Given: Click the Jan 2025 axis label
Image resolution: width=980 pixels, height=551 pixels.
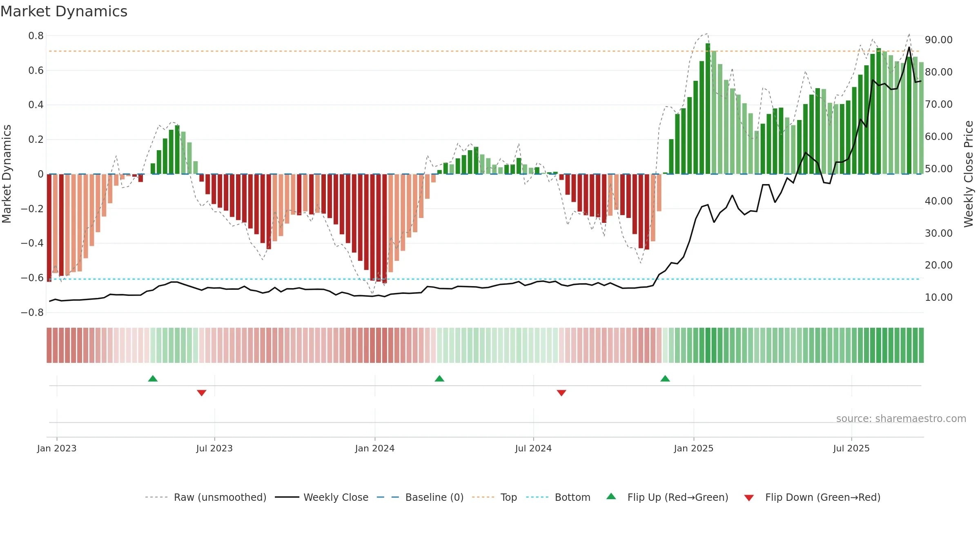Looking at the screenshot, I should point(694,448).
